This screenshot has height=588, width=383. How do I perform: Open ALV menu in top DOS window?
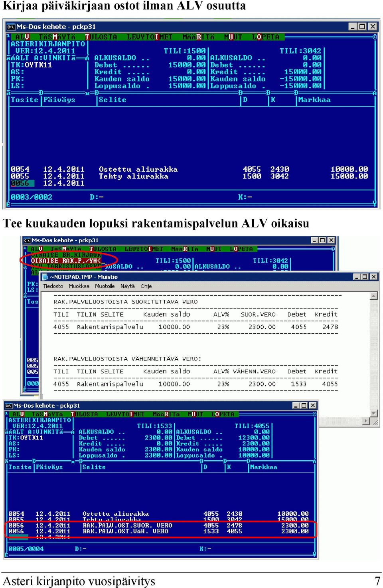(x=22, y=37)
